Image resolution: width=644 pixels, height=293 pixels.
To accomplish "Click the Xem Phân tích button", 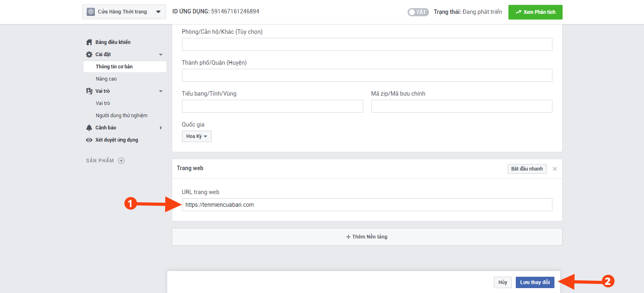I will pyautogui.click(x=535, y=12).
